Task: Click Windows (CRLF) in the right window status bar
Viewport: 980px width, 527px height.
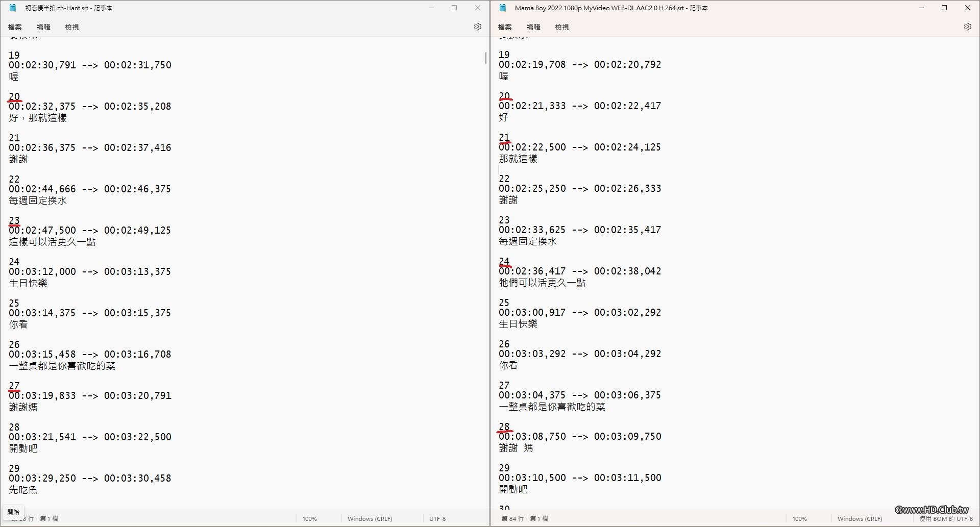Action: [x=860, y=519]
